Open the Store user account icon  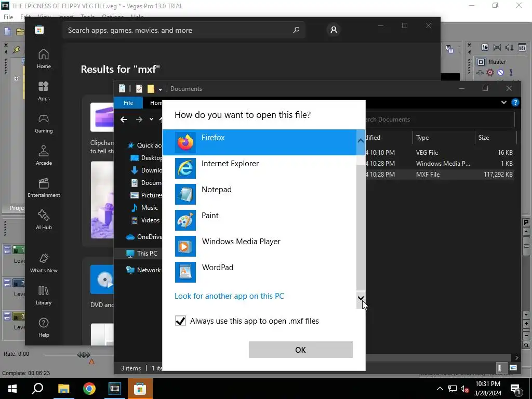[334, 30]
